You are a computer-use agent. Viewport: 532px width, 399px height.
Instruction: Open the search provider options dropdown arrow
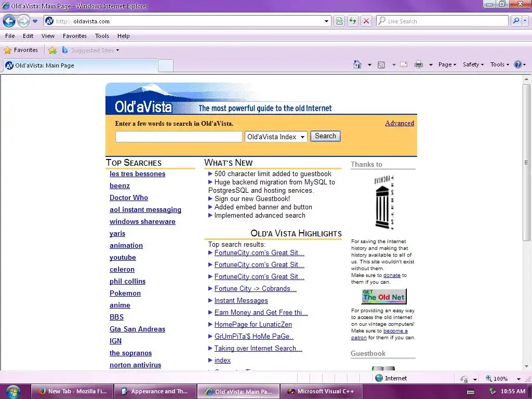click(525, 21)
